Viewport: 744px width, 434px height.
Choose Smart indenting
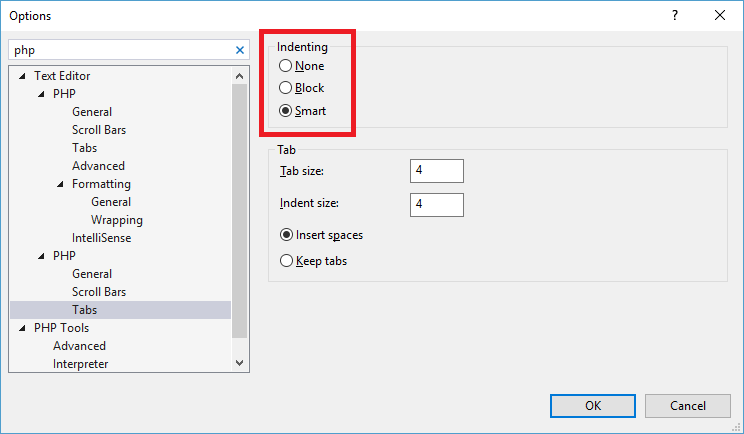[286, 110]
